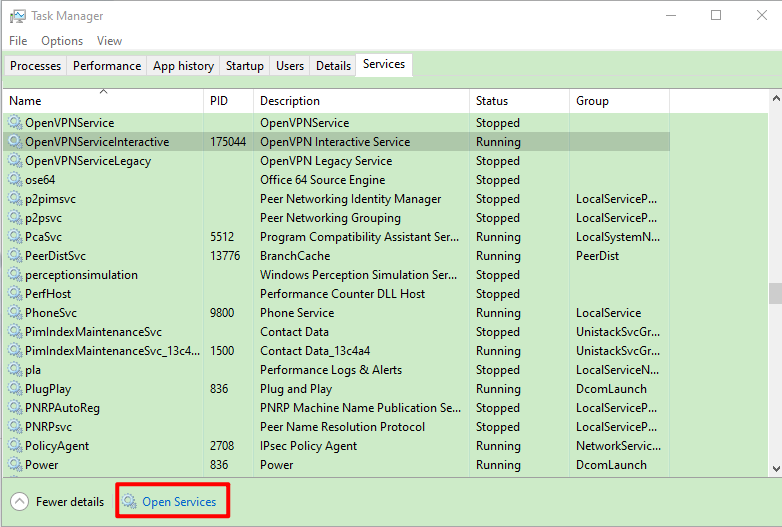The image size is (782, 527).
Task: Click the scrollbar down arrow
Action: (x=776, y=468)
